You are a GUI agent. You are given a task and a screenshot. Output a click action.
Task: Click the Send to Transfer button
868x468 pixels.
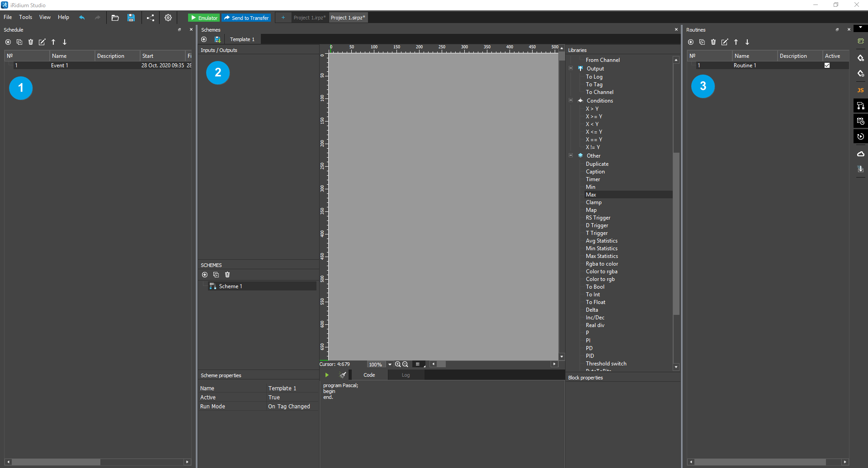coord(246,18)
